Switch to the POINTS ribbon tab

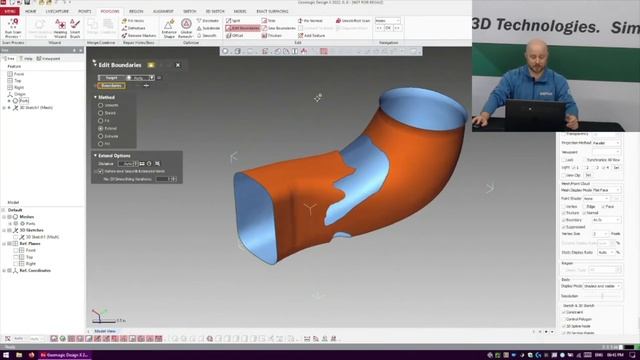84,11
